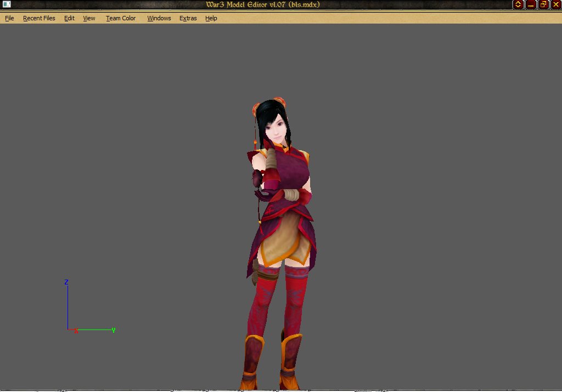Open the Extras menu
Image resolution: width=562 pixels, height=392 pixels.
(188, 18)
